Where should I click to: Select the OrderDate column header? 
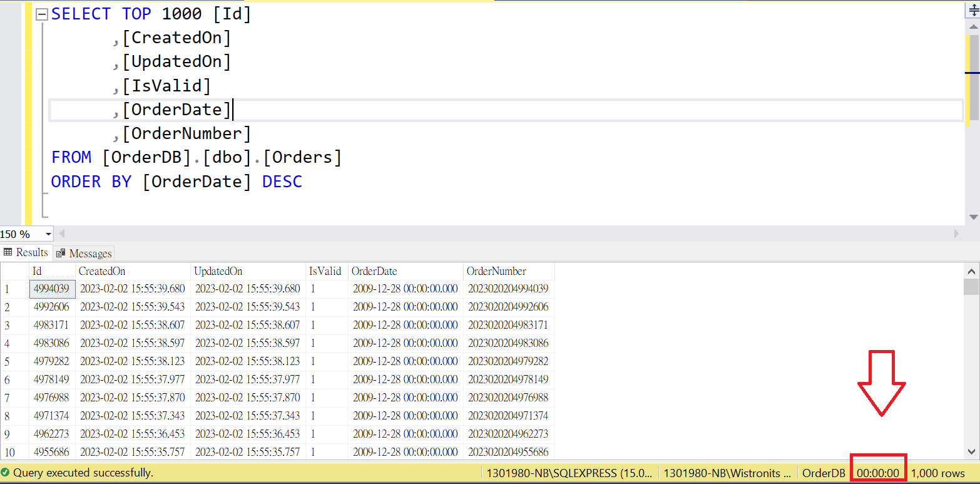[x=406, y=271]
